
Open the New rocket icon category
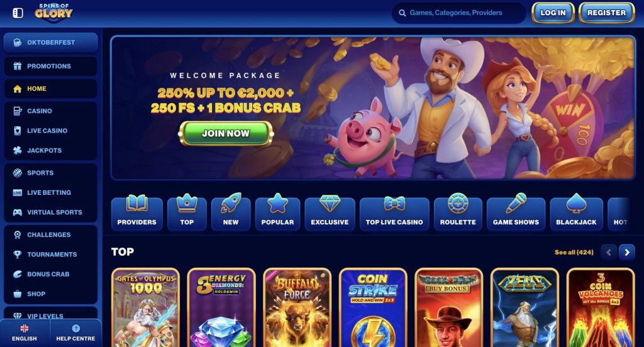click(231, 214)
